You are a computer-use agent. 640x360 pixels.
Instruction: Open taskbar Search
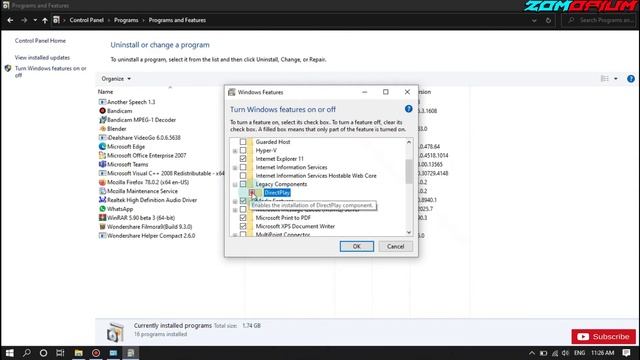[27, 353]
